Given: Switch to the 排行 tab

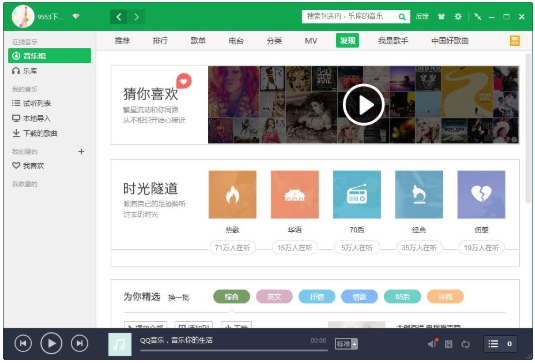Looking at the screenshot, I should click(x=160, y=41).
